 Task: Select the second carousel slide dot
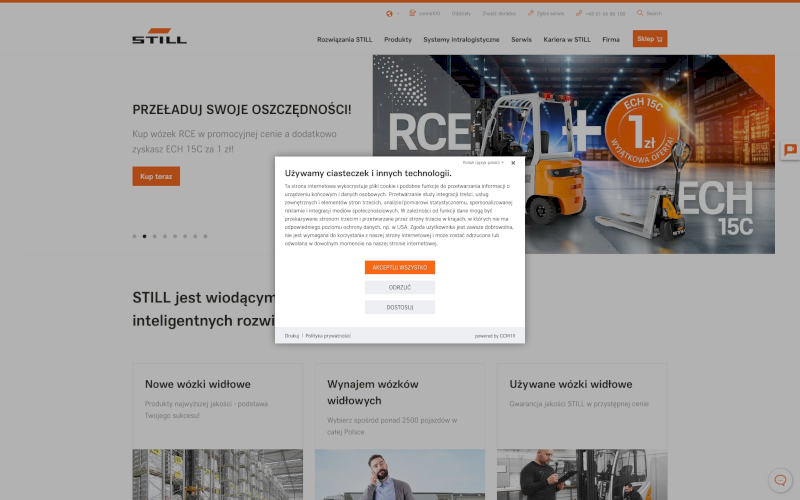144,236
